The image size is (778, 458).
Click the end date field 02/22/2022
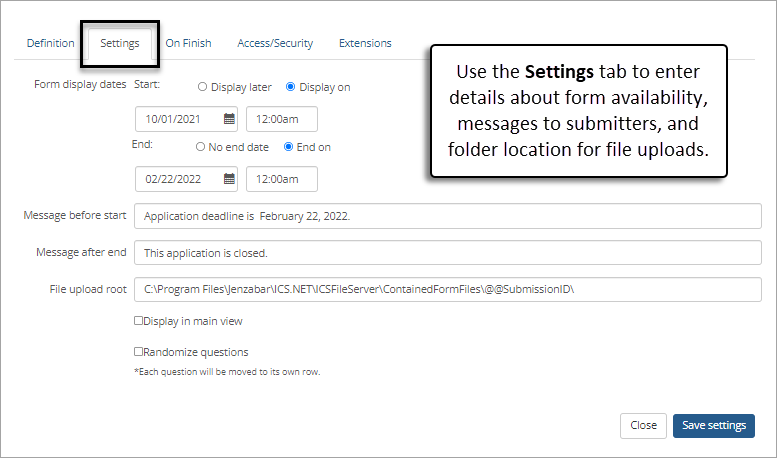point(178,179)
